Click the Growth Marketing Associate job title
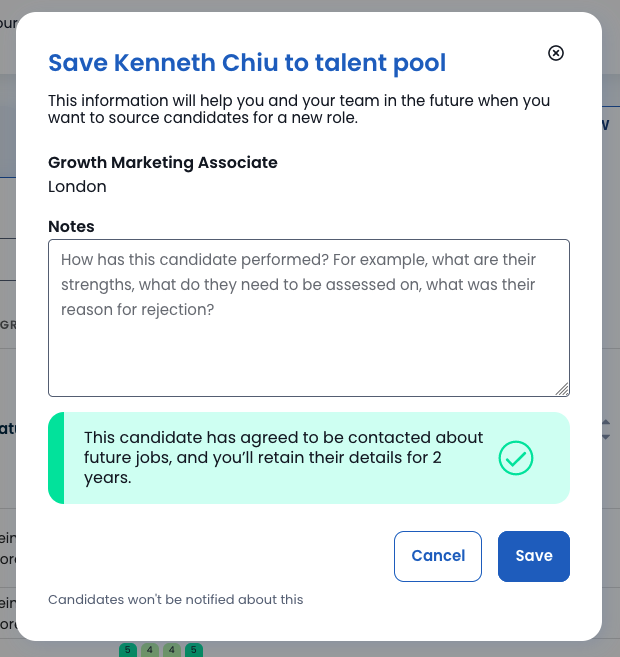 click(x=163, y=162)
